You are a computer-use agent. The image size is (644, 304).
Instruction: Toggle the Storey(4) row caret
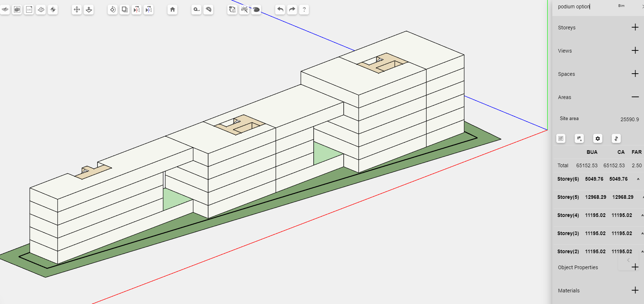point(642,215)
